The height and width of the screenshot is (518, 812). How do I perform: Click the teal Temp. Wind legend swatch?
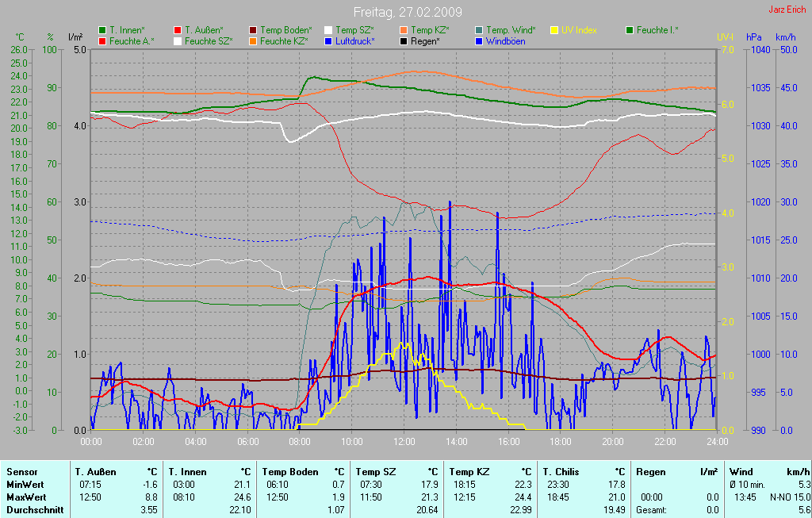pyautogui.click(x=479, y=30)
